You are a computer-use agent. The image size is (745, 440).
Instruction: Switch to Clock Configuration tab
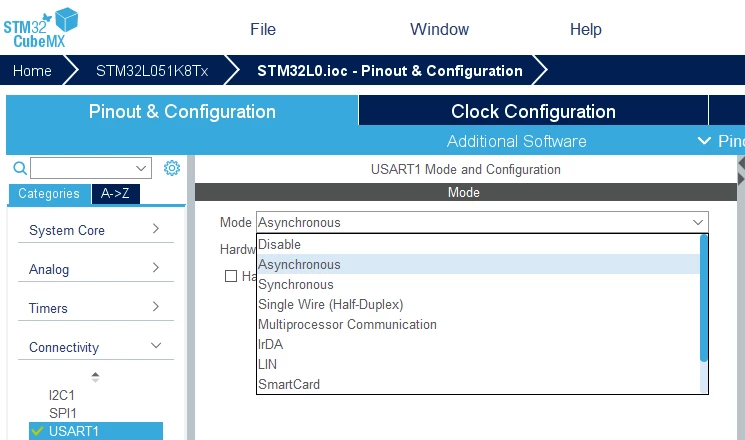(533, 111)
